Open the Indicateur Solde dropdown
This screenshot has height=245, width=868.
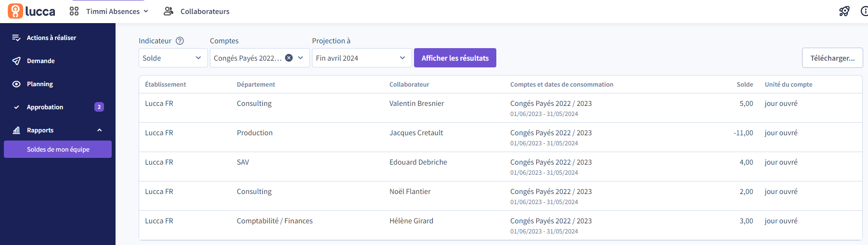pos(173,58)
